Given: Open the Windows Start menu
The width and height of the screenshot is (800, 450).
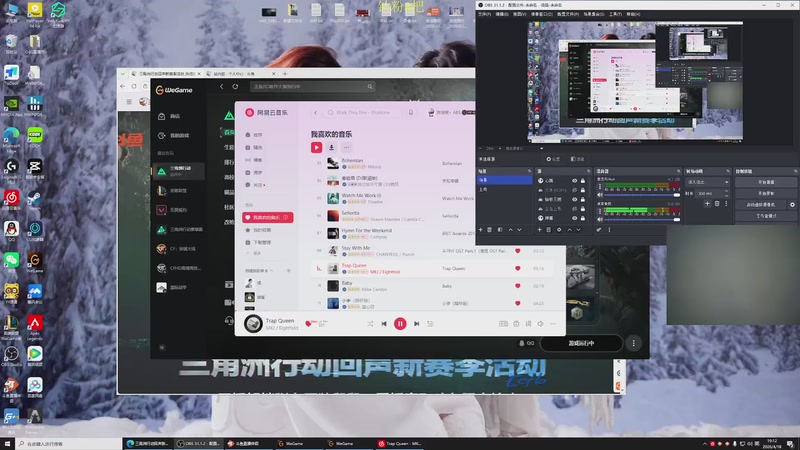Looking at the screenshot, I should tap(7, 443).
